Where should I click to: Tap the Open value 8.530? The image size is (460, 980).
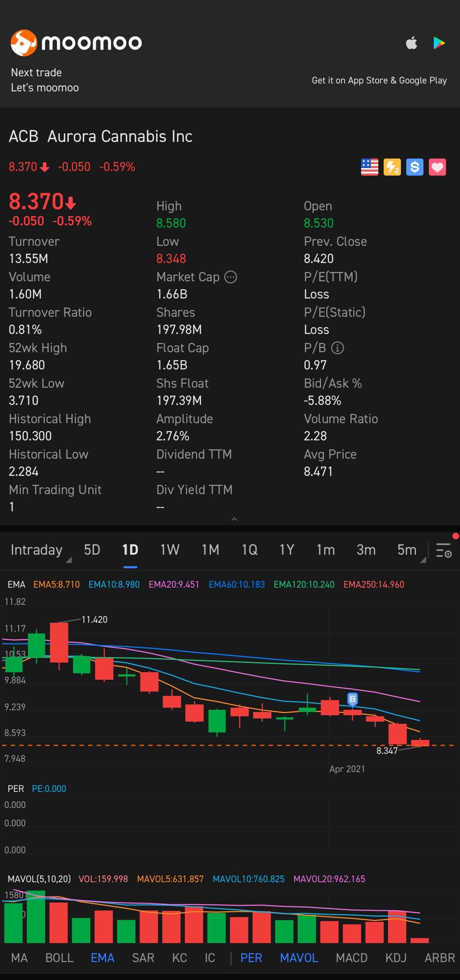tap(318, 223)
